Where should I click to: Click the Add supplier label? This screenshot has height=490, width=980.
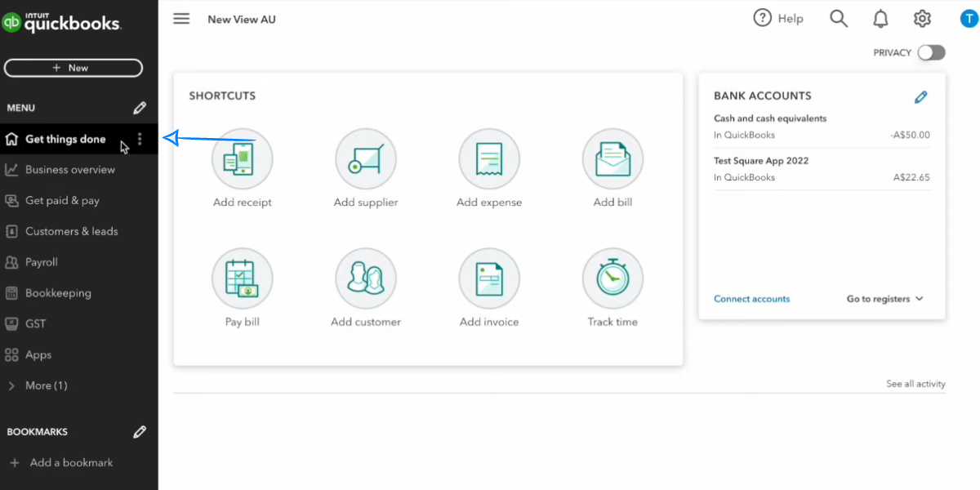366,203
